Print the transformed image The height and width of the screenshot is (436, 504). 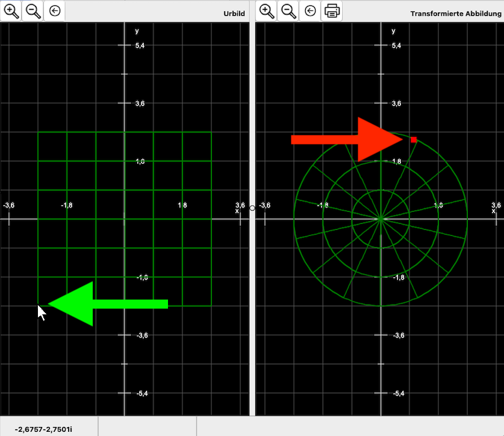pos(332,11)
